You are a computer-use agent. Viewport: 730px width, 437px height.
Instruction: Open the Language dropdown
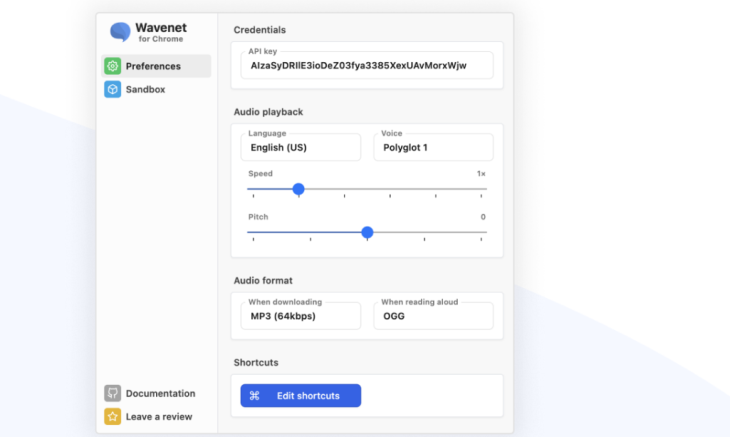coord(301,147)
